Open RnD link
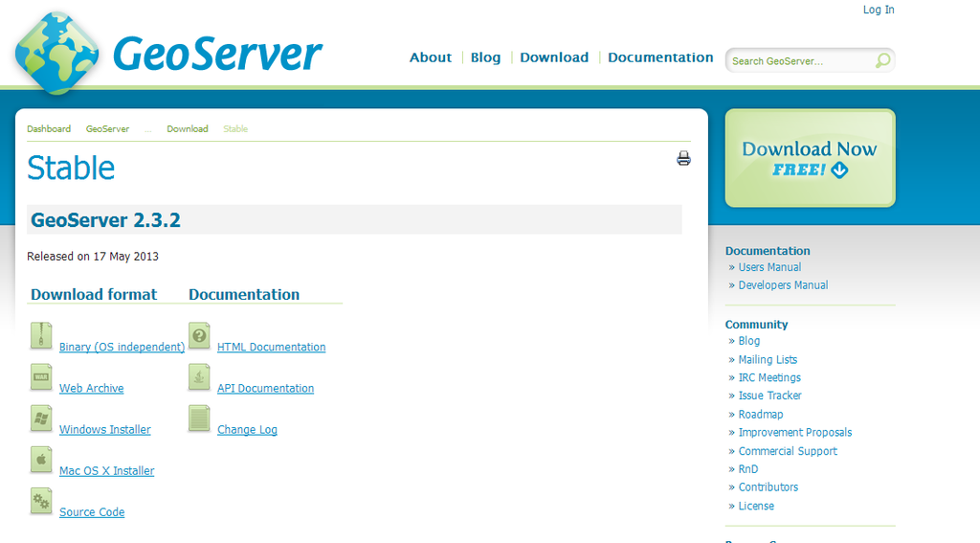 coord(748,469)
